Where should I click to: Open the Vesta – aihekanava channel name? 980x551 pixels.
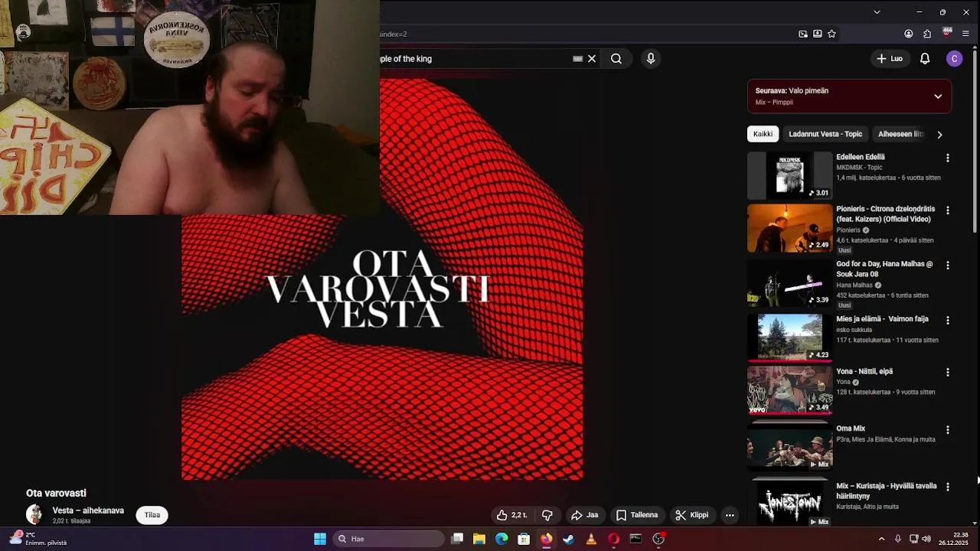pos(88,510)
